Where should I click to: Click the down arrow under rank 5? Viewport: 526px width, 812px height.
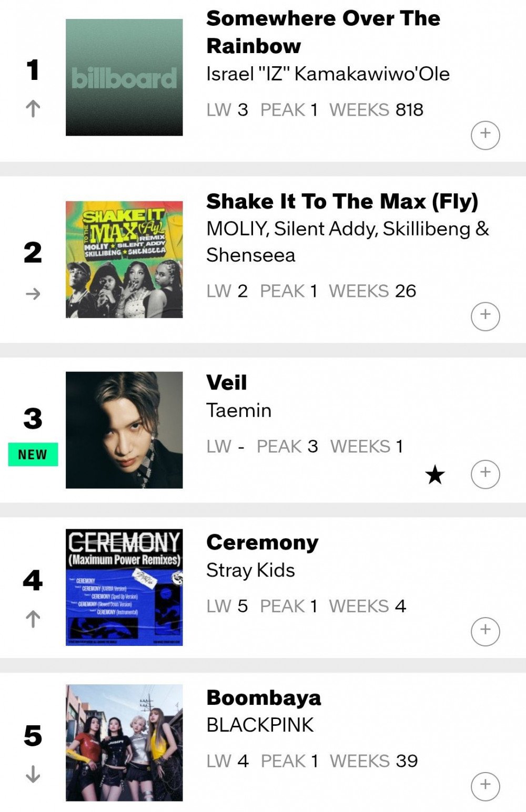coord(33,774)
